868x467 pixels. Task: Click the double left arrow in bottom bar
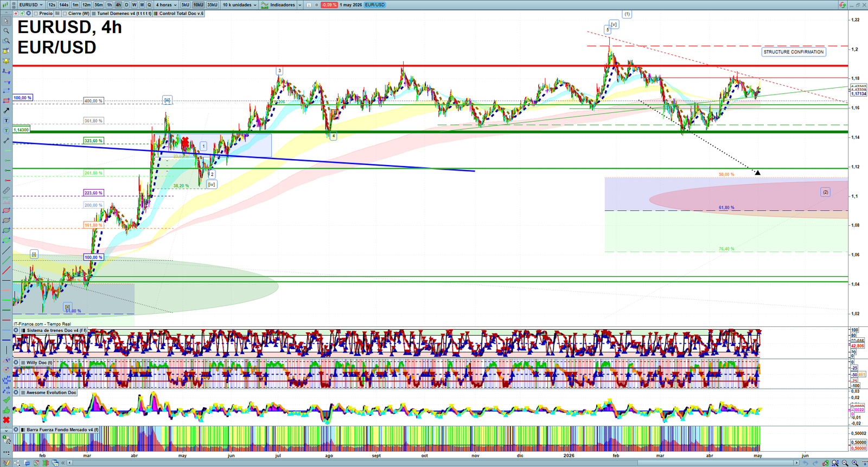(63, 463)
